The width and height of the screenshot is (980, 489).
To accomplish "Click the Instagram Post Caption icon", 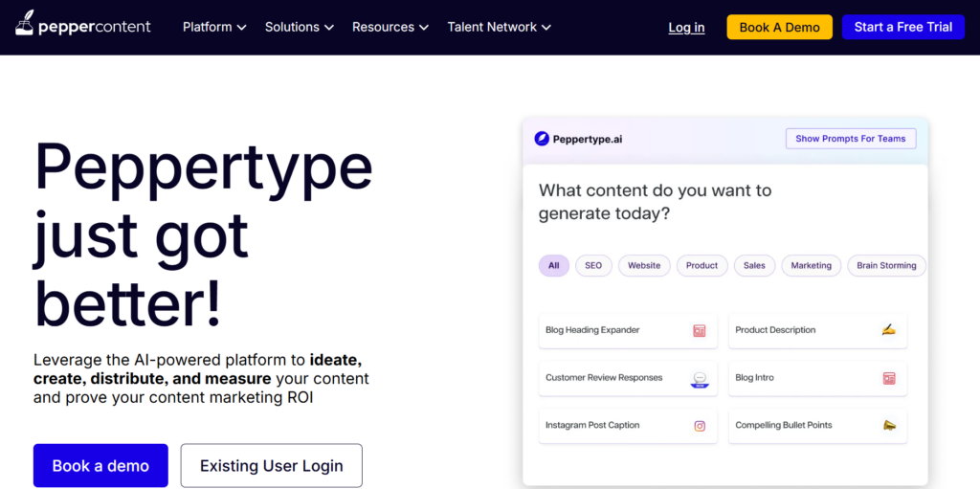I will pyautogui.click(x=700, y=426).
